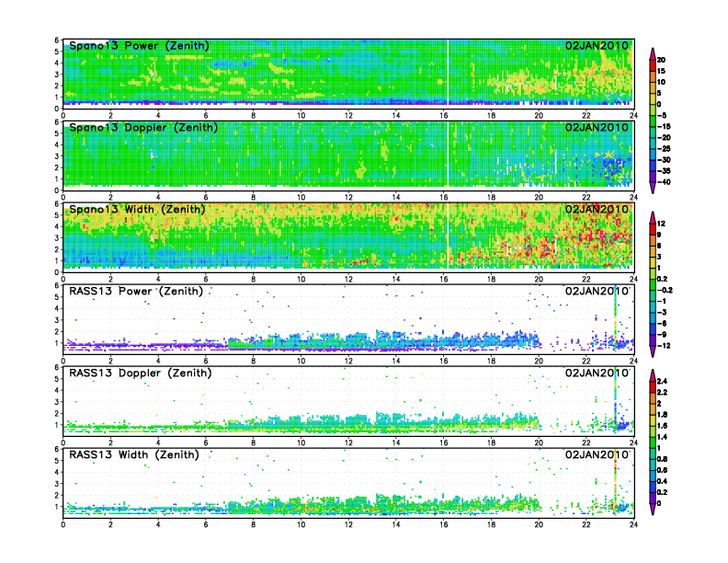Screen dimensions: 728x563
Task: Click the -0.2 label on the middle colorbar
Action: point(665,290)
